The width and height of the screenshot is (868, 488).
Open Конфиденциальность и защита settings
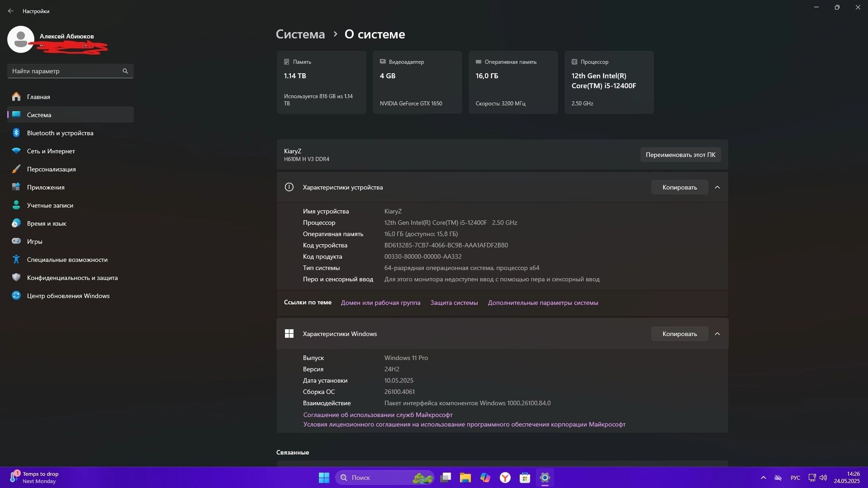click(70, 278)
